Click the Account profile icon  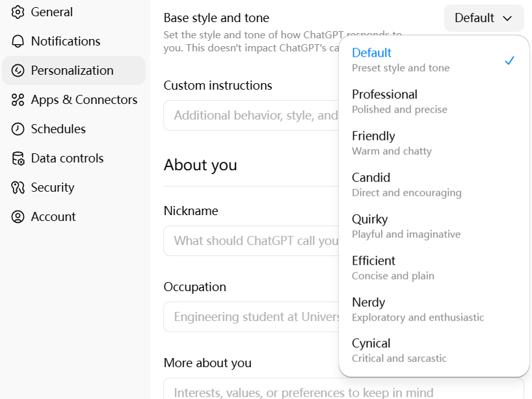tap(18, 216)
